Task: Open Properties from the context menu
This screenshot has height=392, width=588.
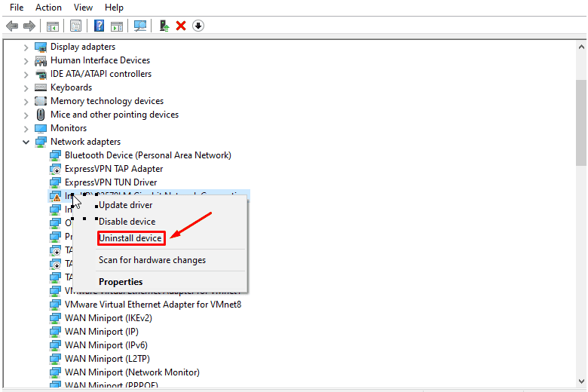Action: coord(160,282)
